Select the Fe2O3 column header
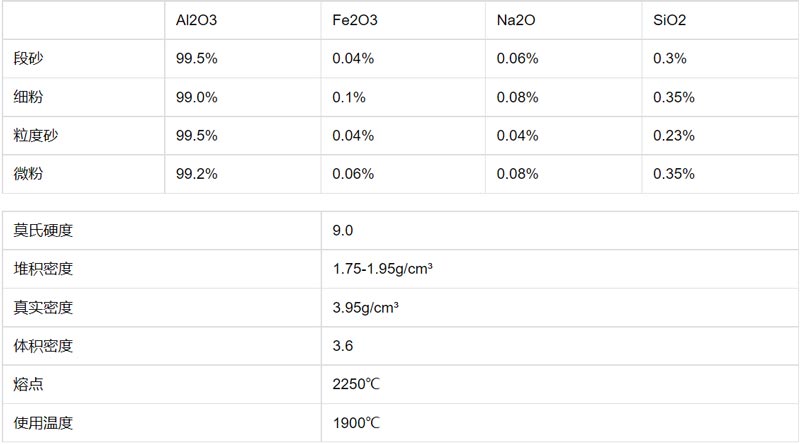 [354, 20]
